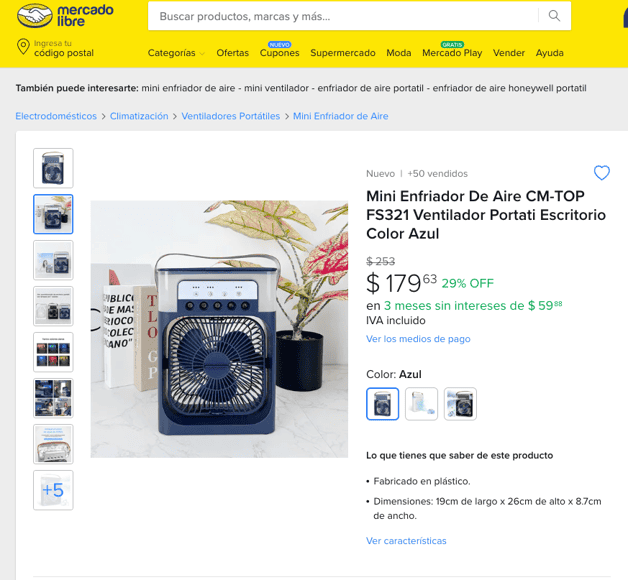Open the Ofertas menu item
Viewport: 628px width, 580px height.
coord(233,53)
